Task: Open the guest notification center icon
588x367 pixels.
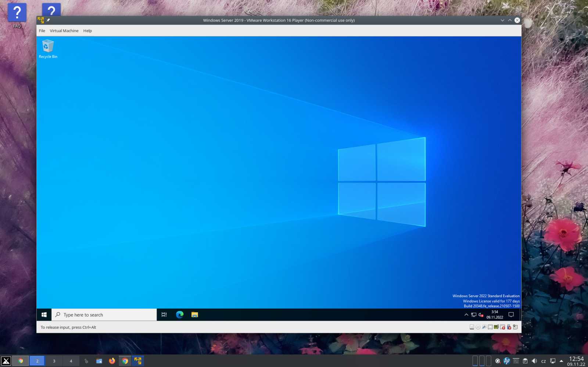Action: coord(511,315)
